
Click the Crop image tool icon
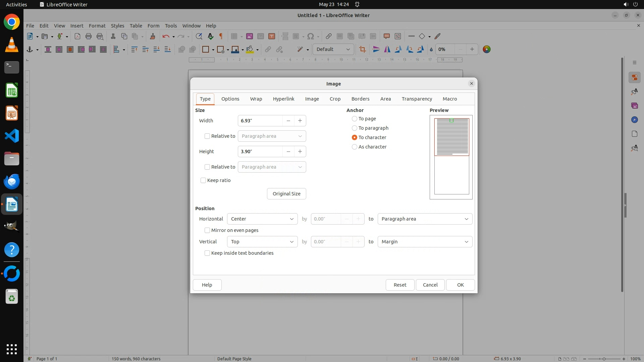(x=362, y=50)
